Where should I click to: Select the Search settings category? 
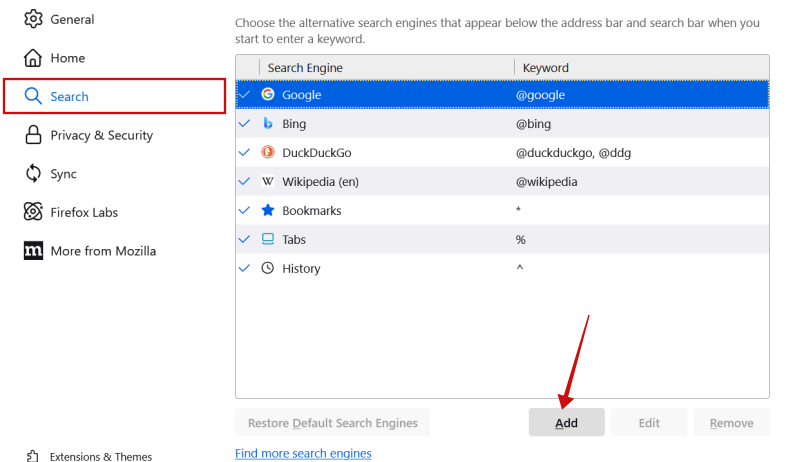tap(114, 96)
